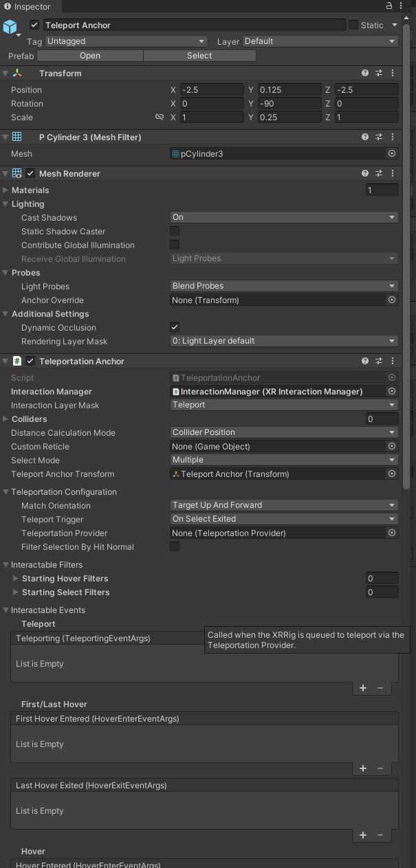Toggle the scale constrain link icon

tap(160, 117)
